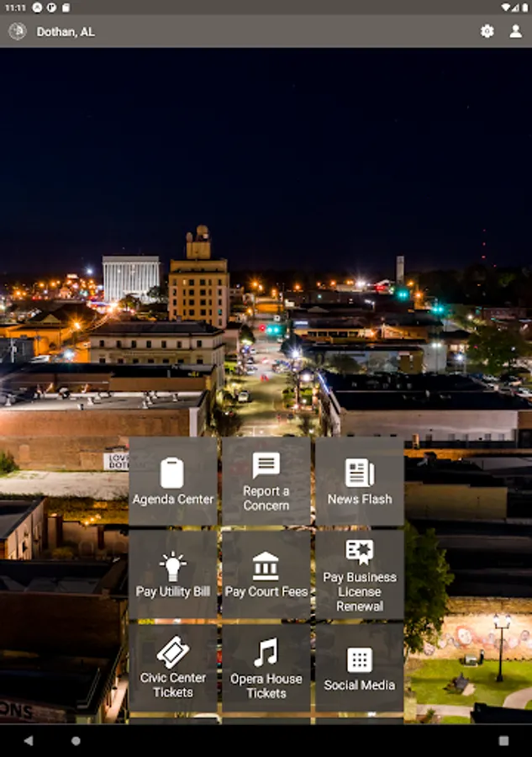This screenshot has width=532, height=757.
Task: Select the Opera House Tickets tile
Action: point(266,668)
